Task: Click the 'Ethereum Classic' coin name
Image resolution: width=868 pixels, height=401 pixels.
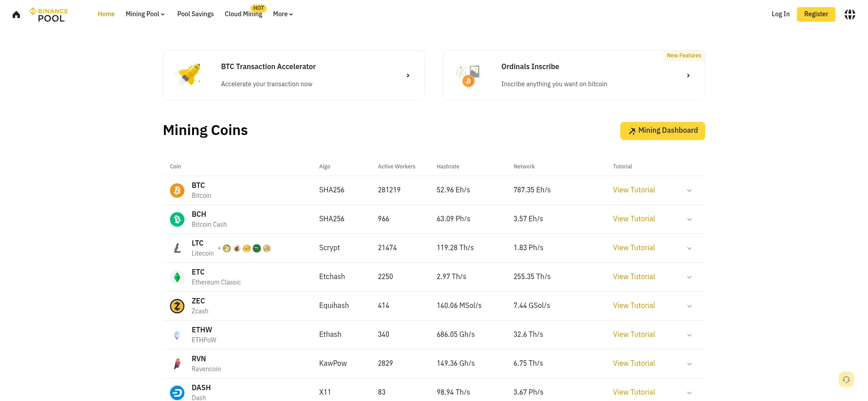Action: click(216, 282)
